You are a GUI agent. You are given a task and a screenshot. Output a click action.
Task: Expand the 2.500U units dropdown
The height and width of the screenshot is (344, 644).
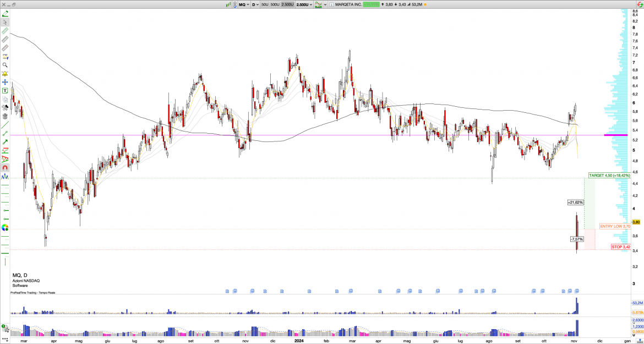point(304,4)
